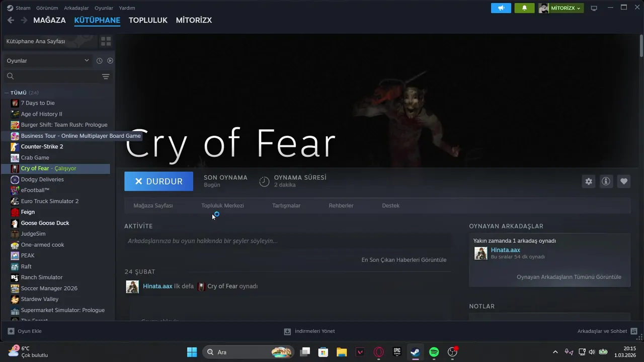Open the KÜTÜPHANE tab

97,20
